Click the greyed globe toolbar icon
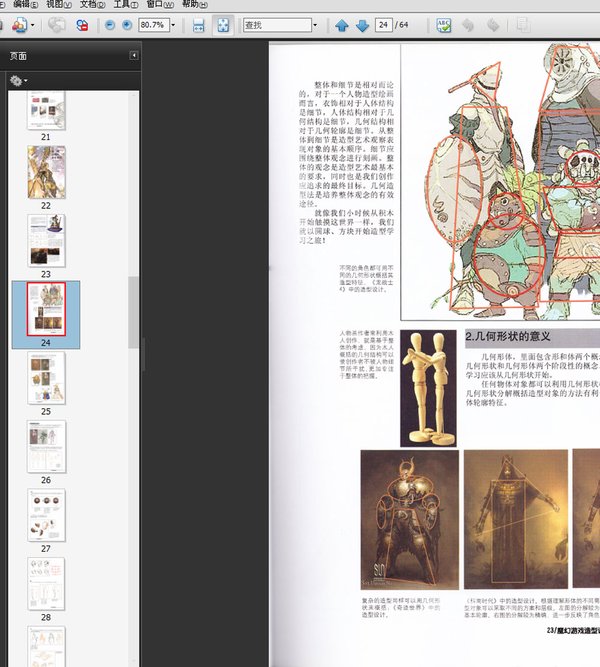Screen dimensions: 600x667 pyautogui.click(x=56, y=25)
